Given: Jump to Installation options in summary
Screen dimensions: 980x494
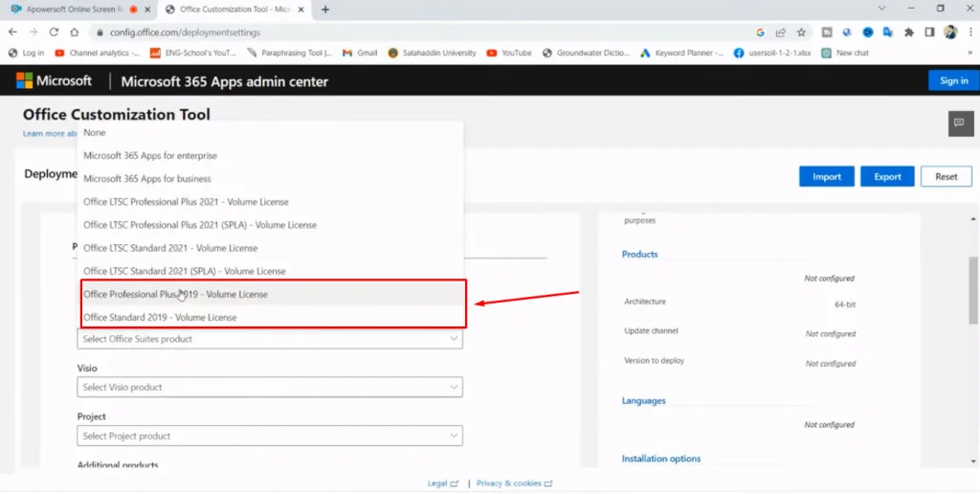Looking at the screenshot, I should point(661,459).
